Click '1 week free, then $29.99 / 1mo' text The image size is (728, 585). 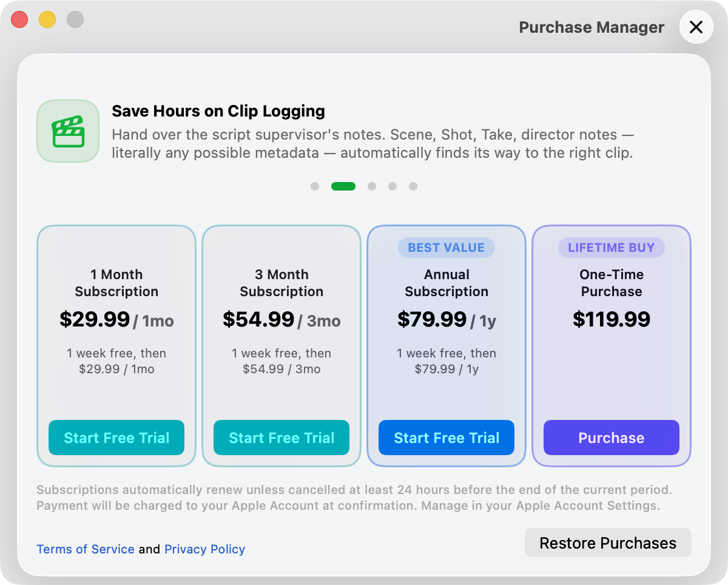point(116,361)
